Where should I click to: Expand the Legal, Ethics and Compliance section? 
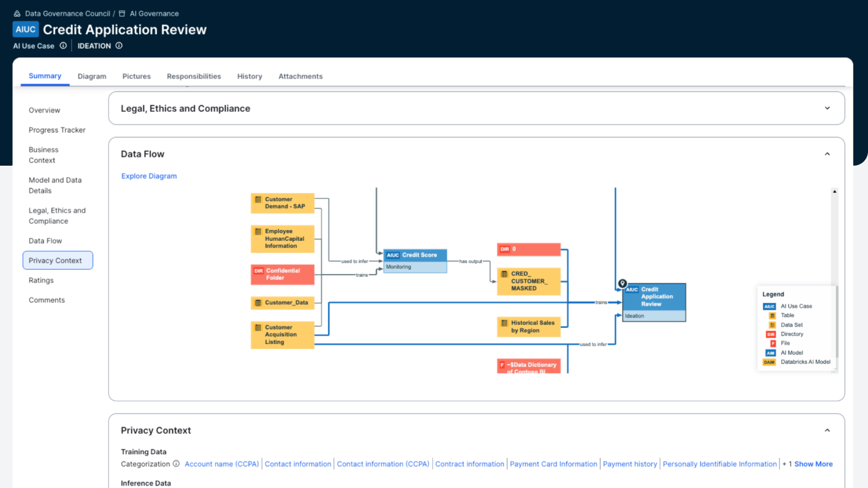click(x=827, y=108)
